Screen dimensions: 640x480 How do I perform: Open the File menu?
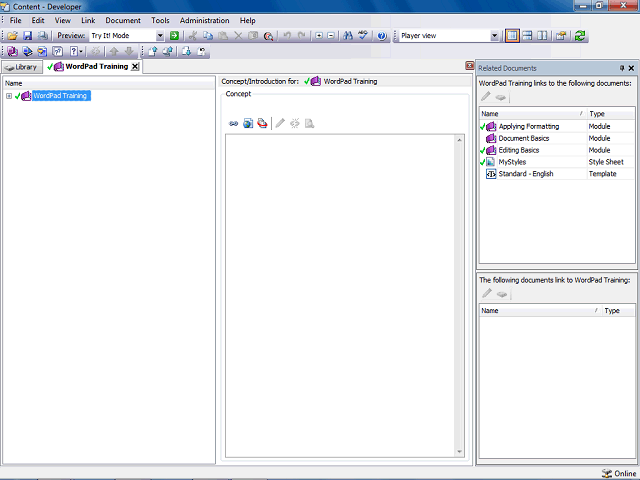point(16,20)
